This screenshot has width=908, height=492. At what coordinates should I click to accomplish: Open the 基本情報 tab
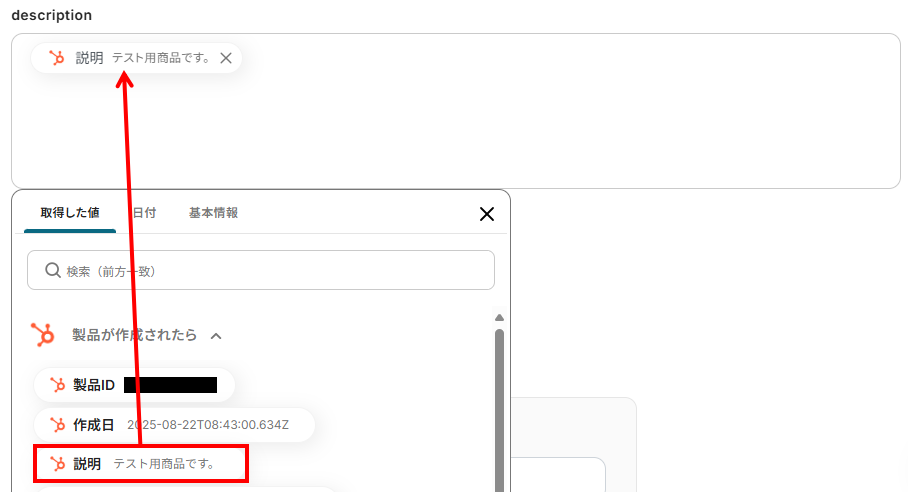pos(213,212)
